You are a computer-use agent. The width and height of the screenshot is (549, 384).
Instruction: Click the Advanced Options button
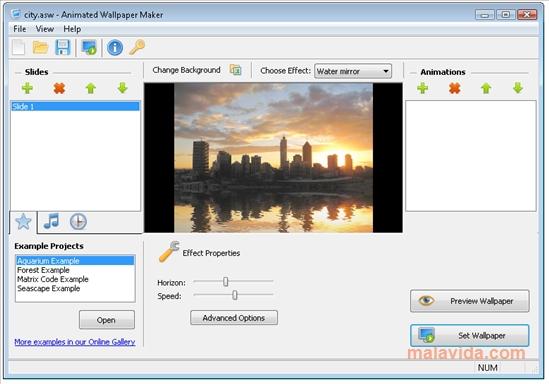[234, 318]
